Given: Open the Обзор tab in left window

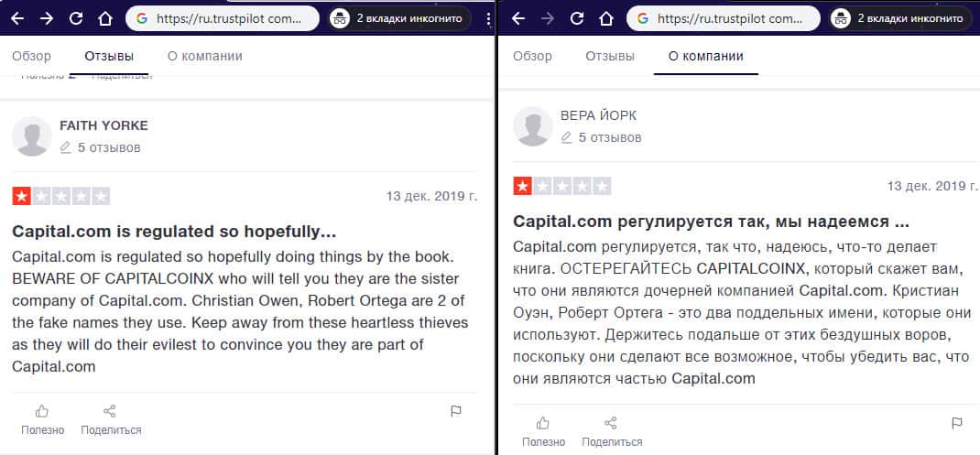Looking at the screenshot, I should pos(31,56).
